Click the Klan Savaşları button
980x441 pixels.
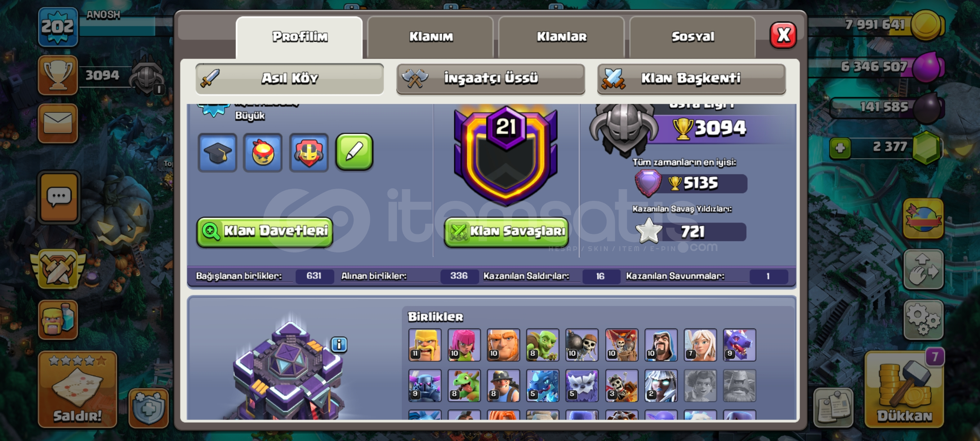[506, 232]
